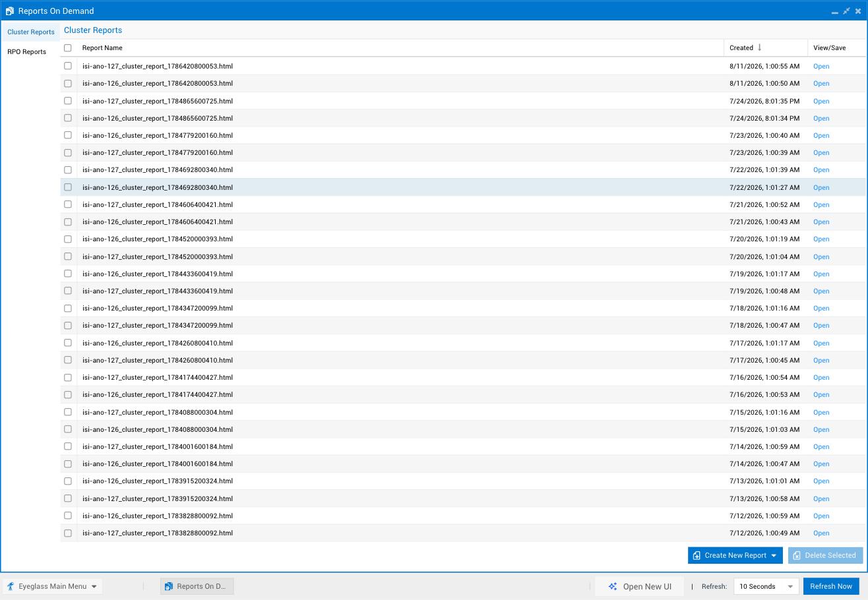Image resolution: width=868 pixels, height=600 pixels.
Task: Open the Eyeglass Main Menu dropdown arrow
Action: tap(94, 586)
